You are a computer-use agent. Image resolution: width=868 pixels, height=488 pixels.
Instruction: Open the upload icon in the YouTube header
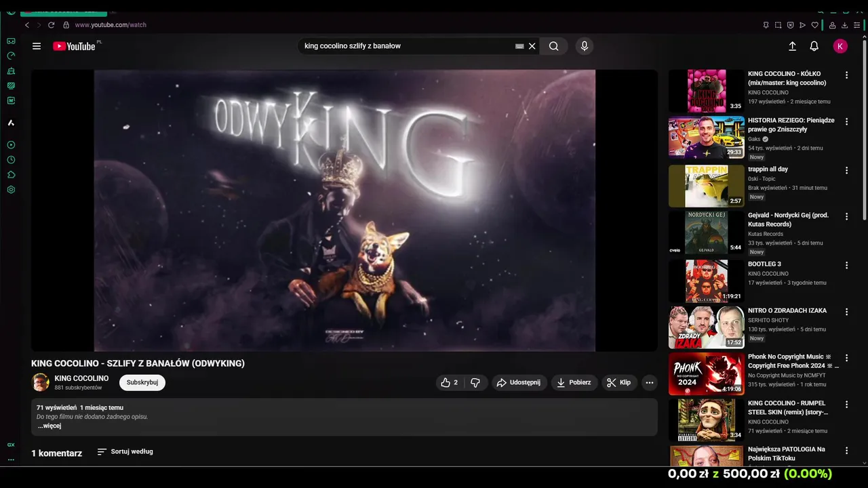coord(792,46)
